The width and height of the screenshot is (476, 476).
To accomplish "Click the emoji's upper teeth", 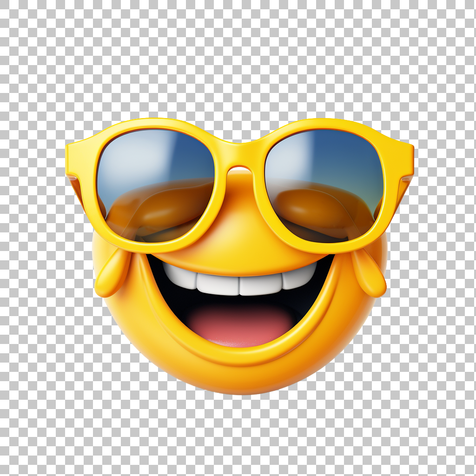I will click(237, 284).
